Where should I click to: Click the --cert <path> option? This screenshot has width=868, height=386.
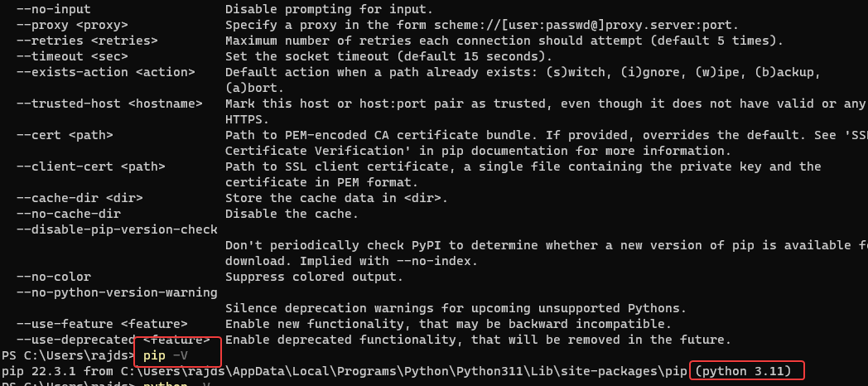pos(65,135)
